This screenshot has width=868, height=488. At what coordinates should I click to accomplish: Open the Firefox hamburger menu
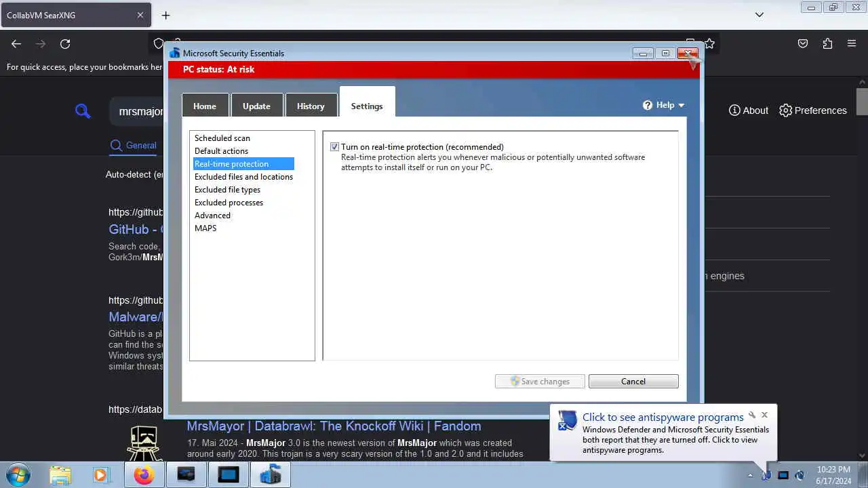click(852, 43)
